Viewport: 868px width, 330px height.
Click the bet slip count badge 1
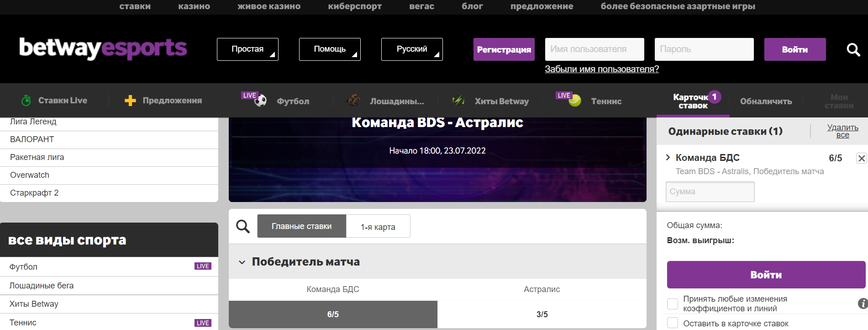[x=714, y=97]
